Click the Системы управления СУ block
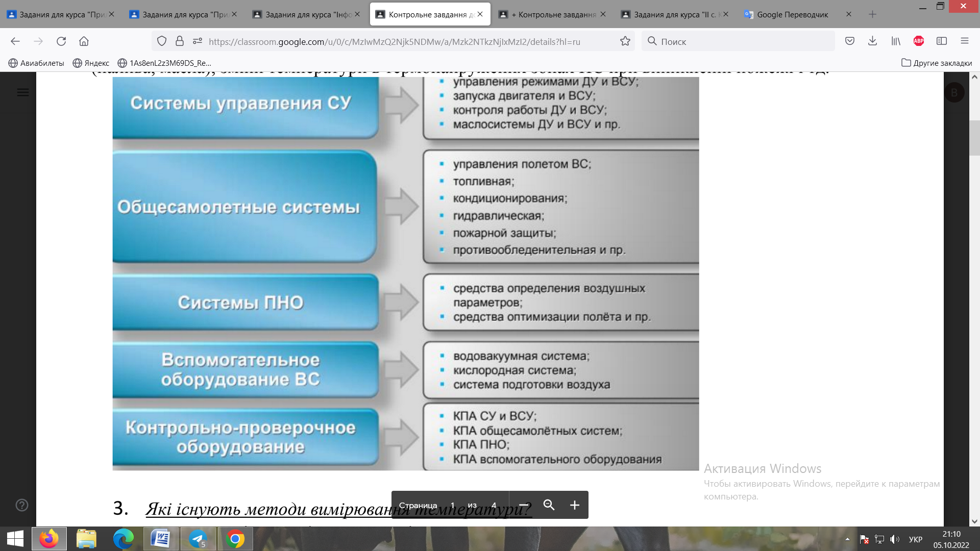The image size is (980, 551). click(x=246, y=108)
